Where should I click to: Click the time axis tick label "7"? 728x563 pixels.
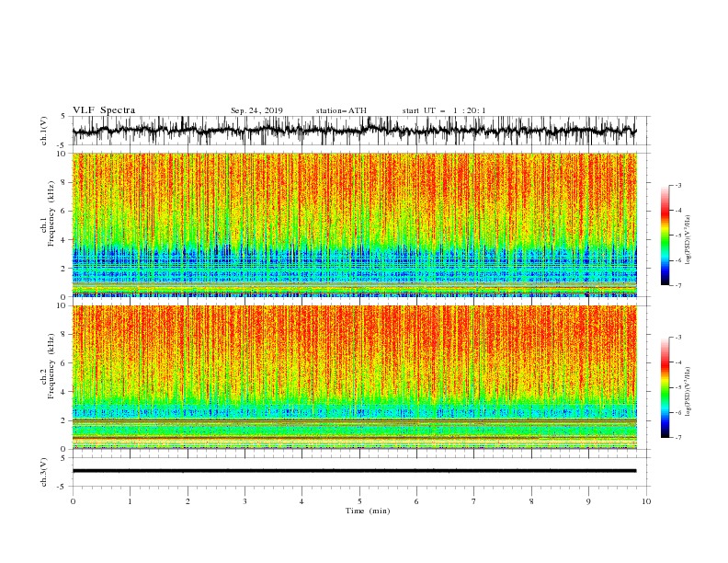coord(474,501)
